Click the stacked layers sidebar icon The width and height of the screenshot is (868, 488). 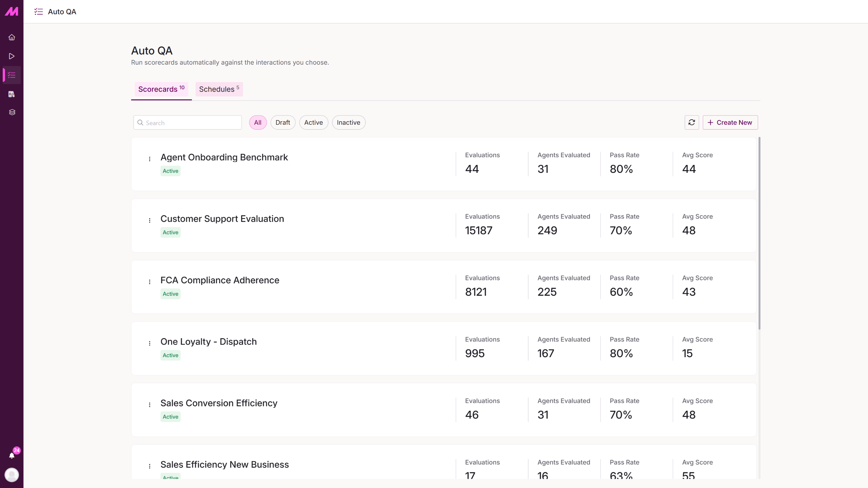12,112
